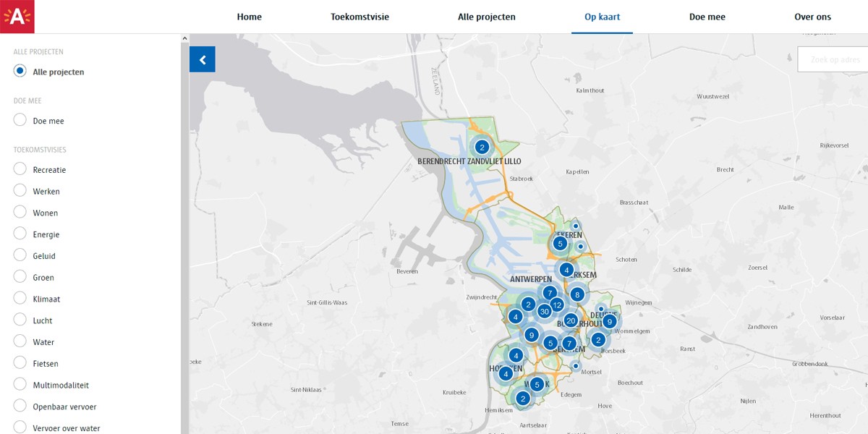
Task: Open the cluster marker showing 20
Action: pyautogui.click(x=570, y=320)
